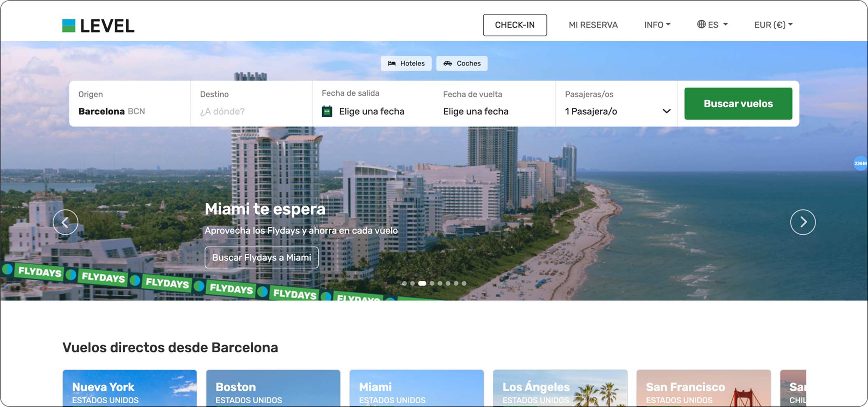Viewport: 868px width, 407px height.
Task: Choose a return date in Fecha de vuelta
Action: pyautogui.click(x=476, y=111)
